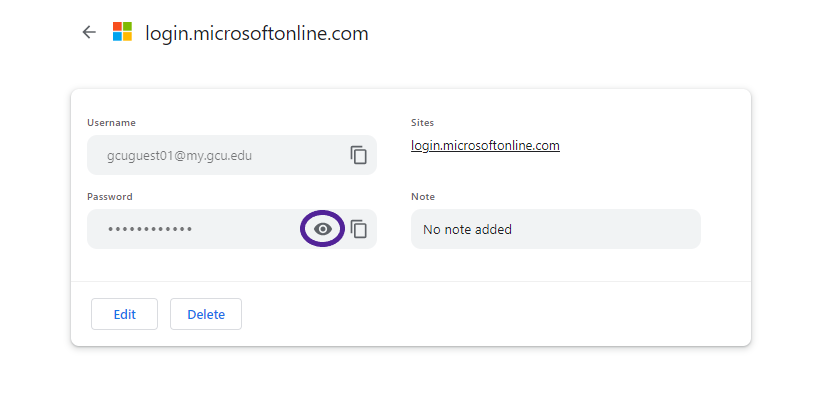
Task: Click the Password label
Action: [110, 196]
